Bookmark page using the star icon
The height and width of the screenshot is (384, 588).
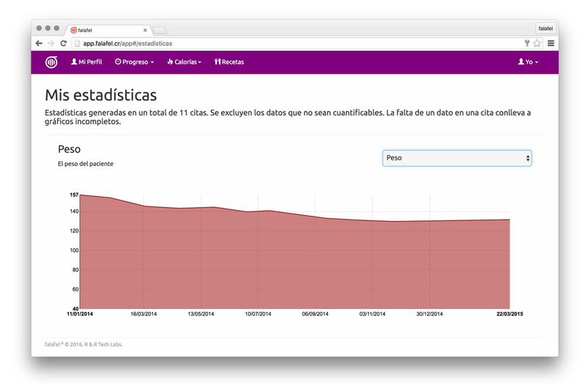point(537,43)
